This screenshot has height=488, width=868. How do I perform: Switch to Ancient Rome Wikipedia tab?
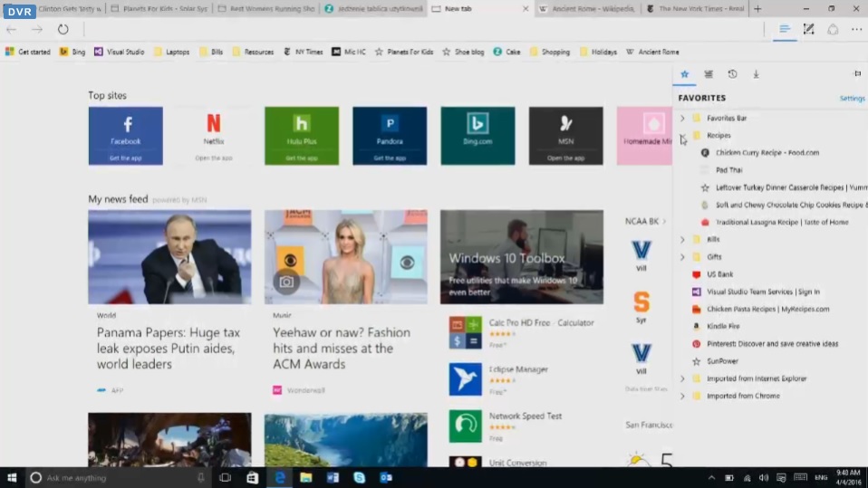[x=588, y=9]
